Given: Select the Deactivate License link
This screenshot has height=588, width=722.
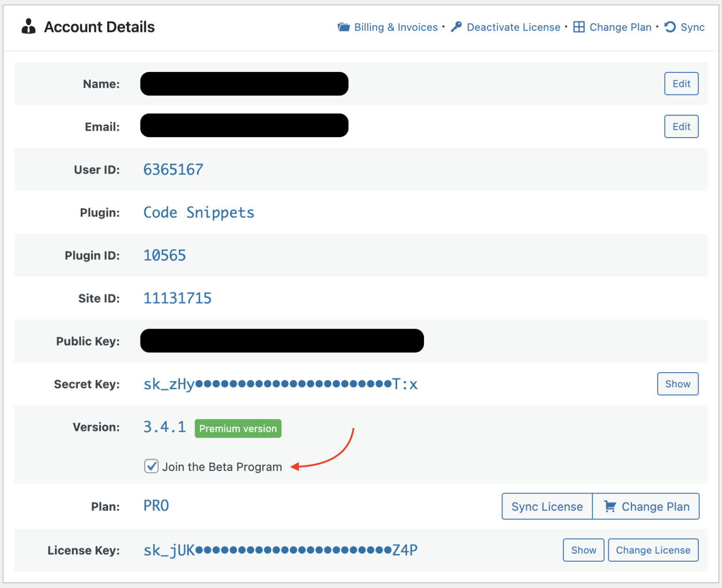Looking at the screenshot, I should [x=513, y=27].
